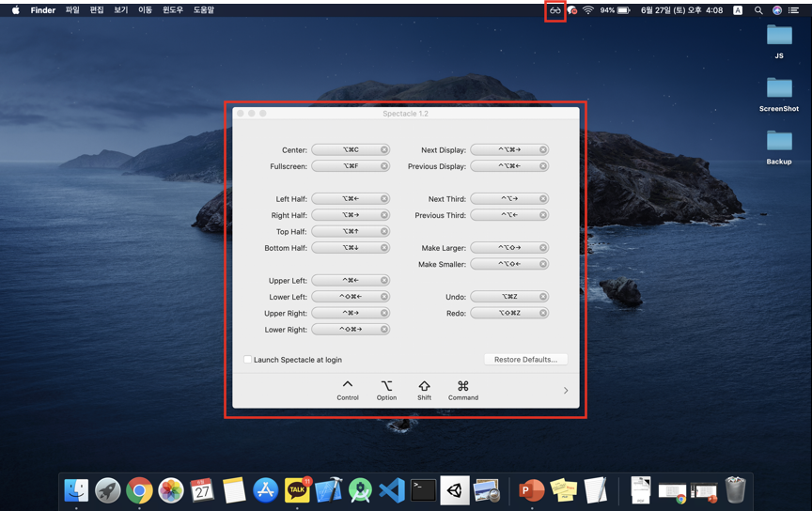Edit the Make Larger shortcut field
This screenshot has height=511, width=812.
(x=509, y=247)
